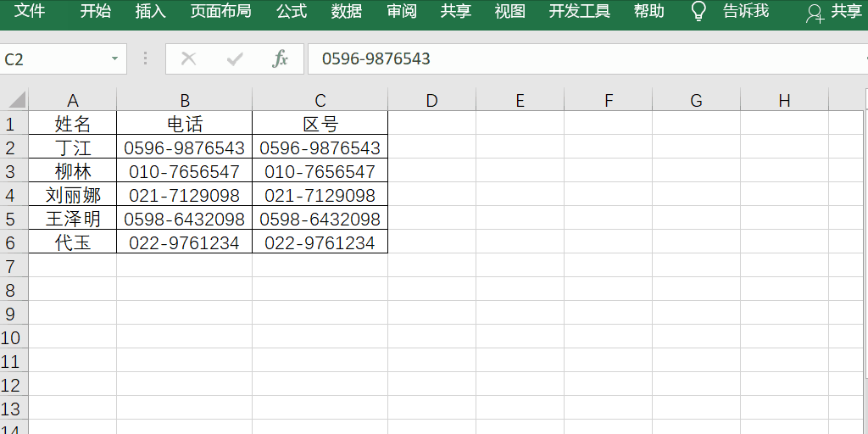Click 0596-9876543 in column B
Viewport: 868px width, 434px height.
184,147
